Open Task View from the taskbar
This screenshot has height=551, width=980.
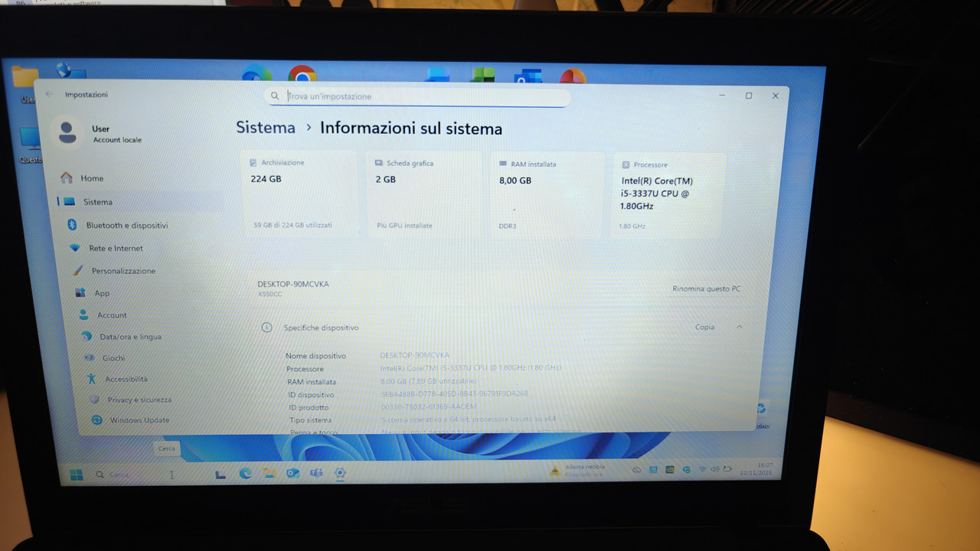(220, 474)
